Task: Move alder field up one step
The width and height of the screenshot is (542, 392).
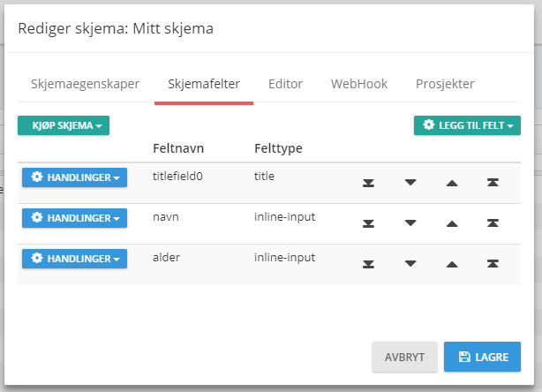Action: (x=452, y=265)
